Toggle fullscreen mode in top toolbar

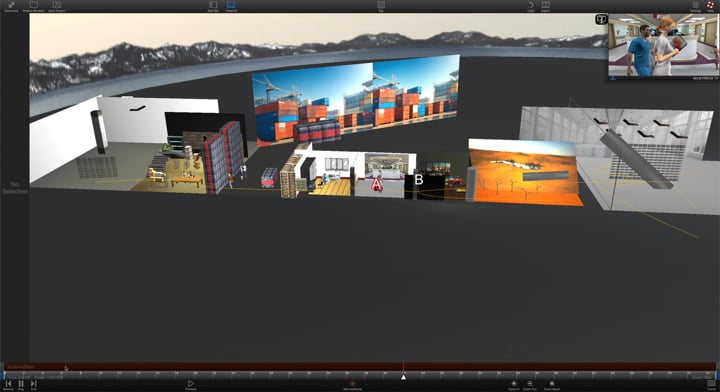11,5
